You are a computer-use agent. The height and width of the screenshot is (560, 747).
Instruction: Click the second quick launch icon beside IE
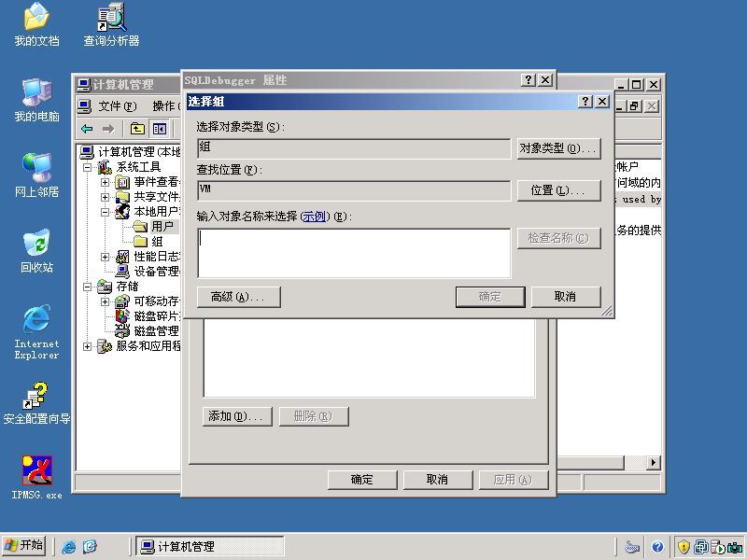pyautogui.click(x=90, y=547)
